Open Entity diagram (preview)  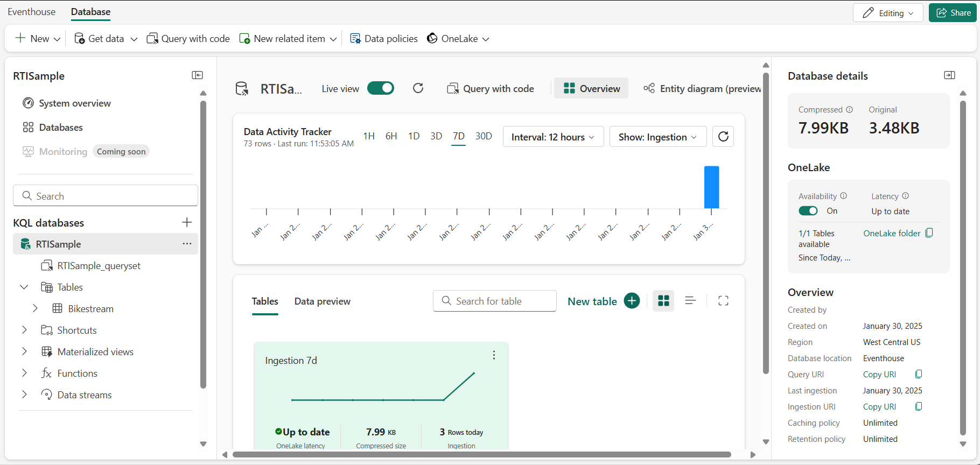pyautogui.click(x=702, y=88)
